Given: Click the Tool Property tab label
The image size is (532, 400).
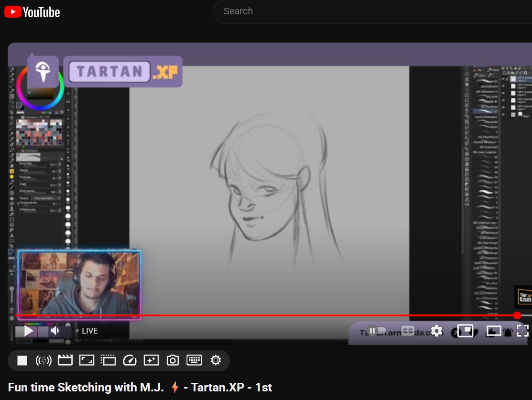Looking at the screenshot, I should [32, 151].
